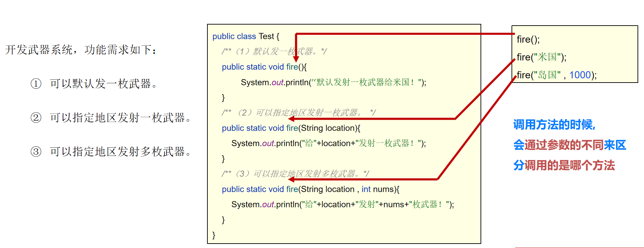The width and height of the screenshot is (644, 248).
Task: Click the comment '（2）可以指定地区发射一枚武器'
Action: point(299,113)
